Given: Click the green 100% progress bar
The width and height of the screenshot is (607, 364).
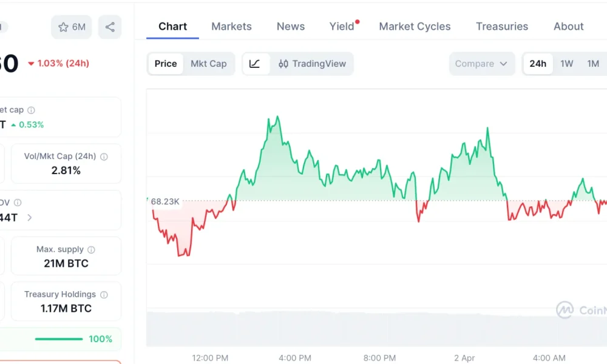Looking at the screenshot, I should tap(61, 339).
